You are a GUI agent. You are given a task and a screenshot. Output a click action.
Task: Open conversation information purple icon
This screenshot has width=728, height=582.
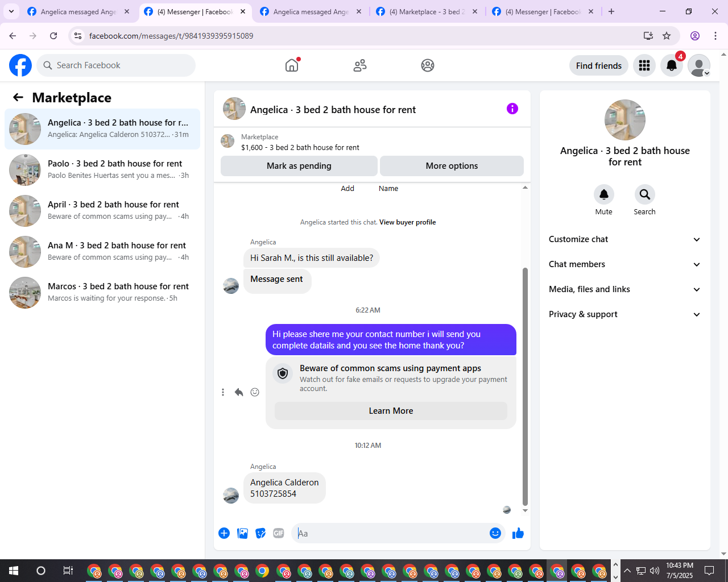coord(512,109)
